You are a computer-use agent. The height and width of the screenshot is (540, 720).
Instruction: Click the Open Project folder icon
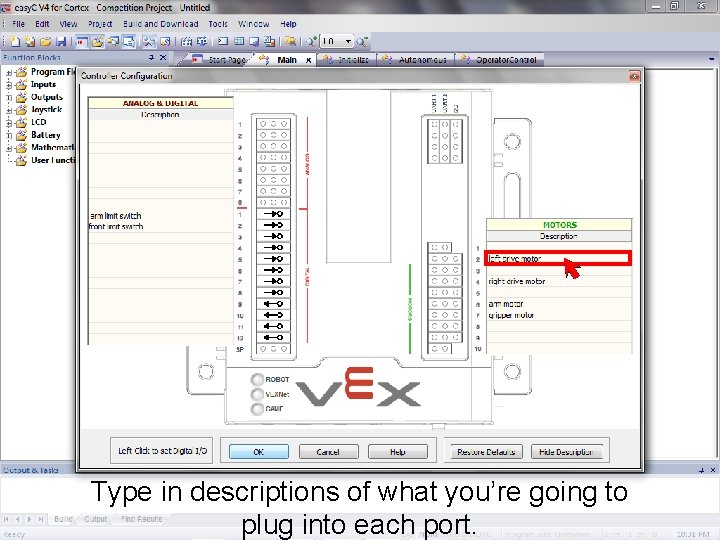coord(45,42)
